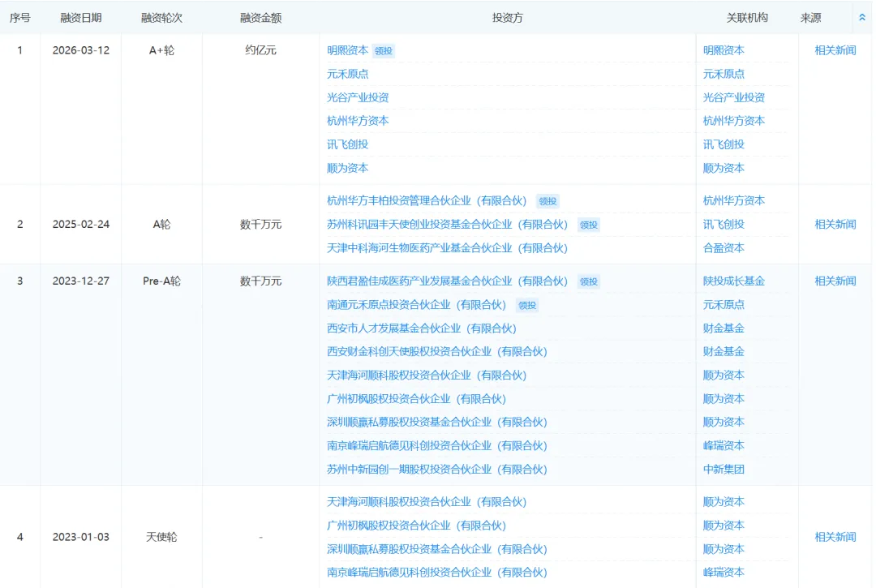Click the 领投 tag beside 南通元禾原点投资合伙企业

pos(527,306)
